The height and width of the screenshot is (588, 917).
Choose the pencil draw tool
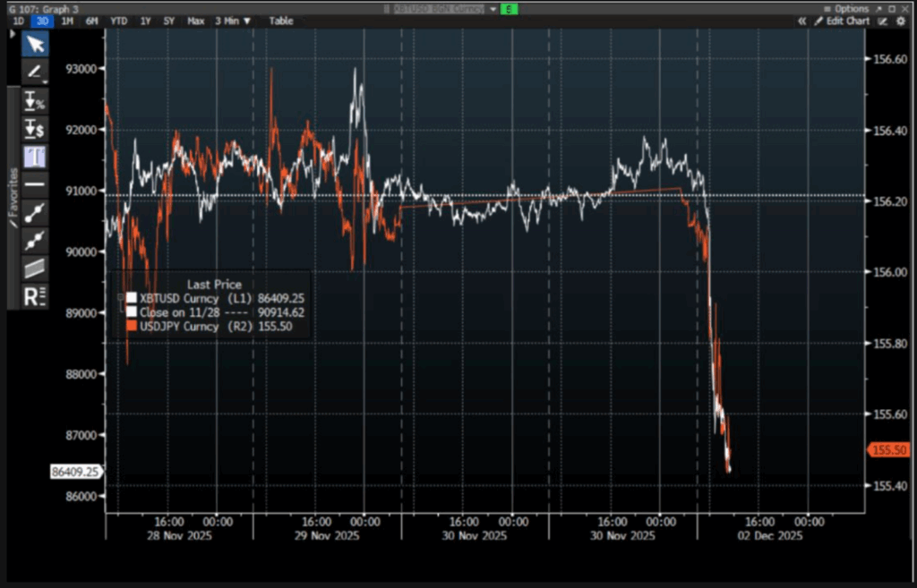tap(35, 72)
